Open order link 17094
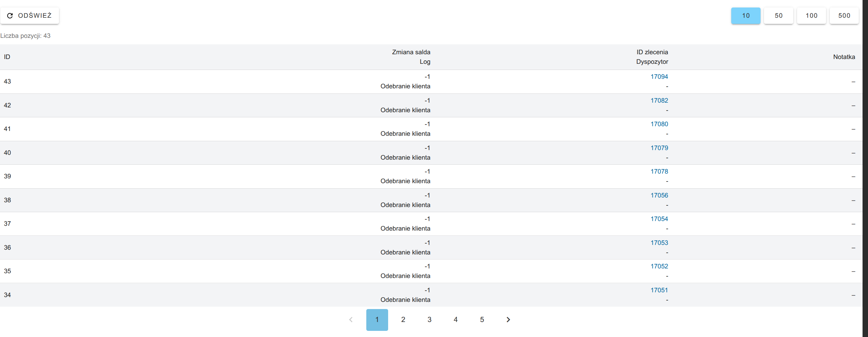 [x=659, y=77]
